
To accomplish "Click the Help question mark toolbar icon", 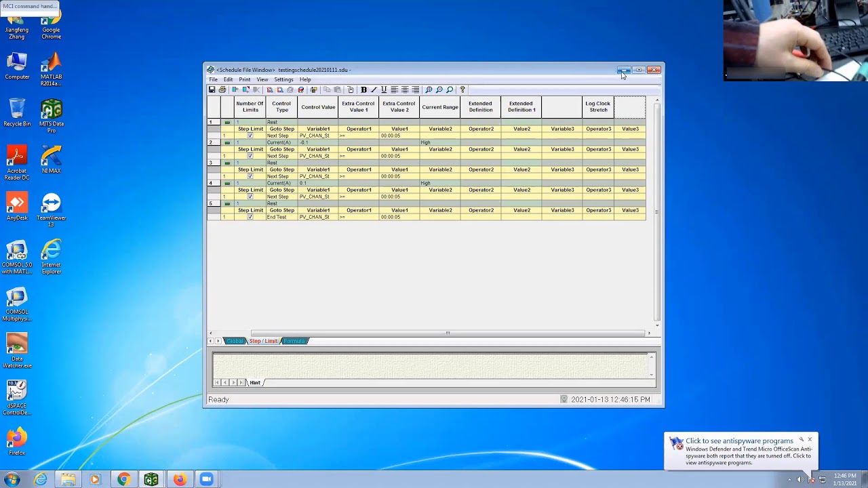I will [462, 89].
